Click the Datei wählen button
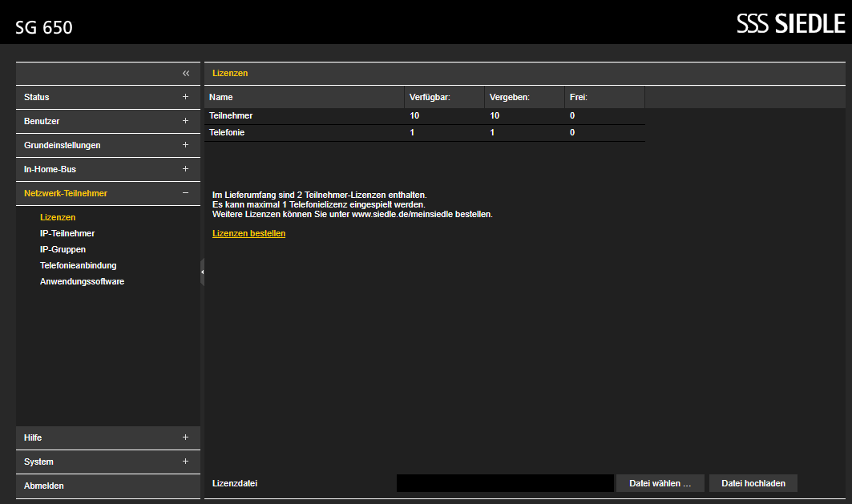852x504 pixels. coord(660,483)
